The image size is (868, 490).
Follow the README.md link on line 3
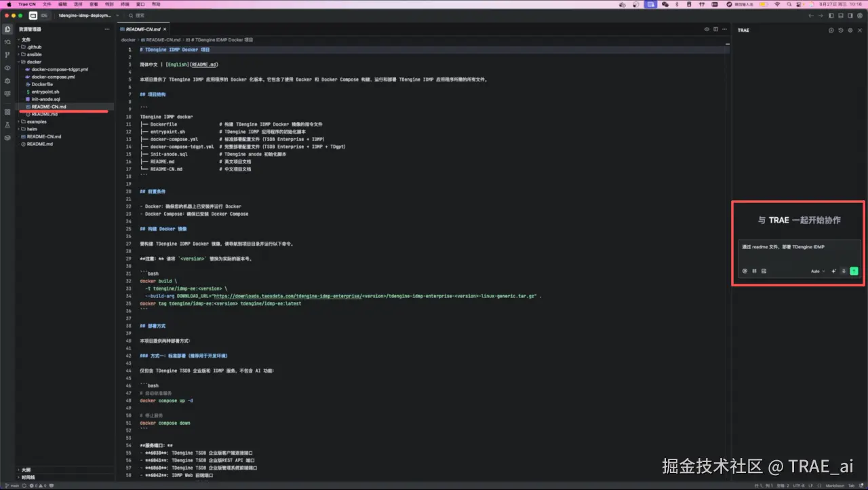coord(204,64)
